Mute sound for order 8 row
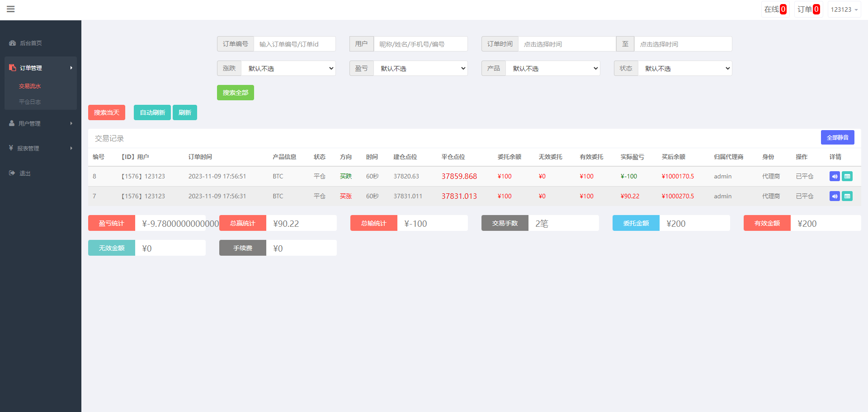Image resolution: width=868 pixels, height=412 pixels. coord(835,176)
